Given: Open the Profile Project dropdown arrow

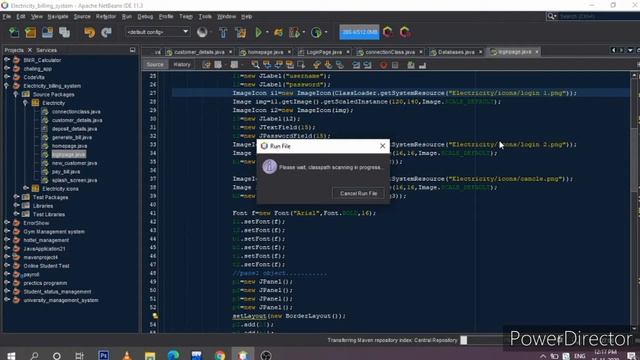Looking at the screenshot, I should pyautogui.click(x=304, y=32).
